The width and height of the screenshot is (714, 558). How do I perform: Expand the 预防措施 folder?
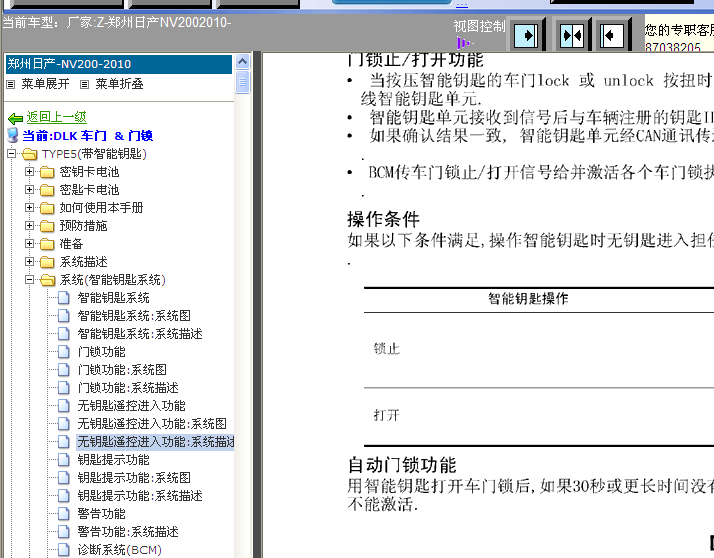(x=29, y=225)
